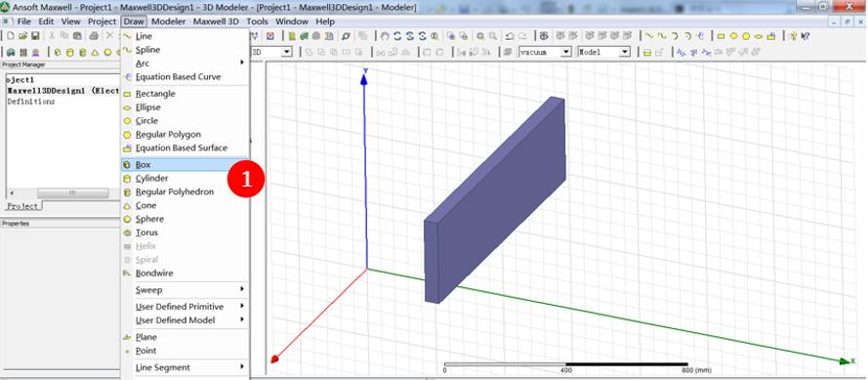Viewport: 868px width, 380px height.
Task: Click the Draw Spline toolbar icon
Action: click(x=661, y=36)
